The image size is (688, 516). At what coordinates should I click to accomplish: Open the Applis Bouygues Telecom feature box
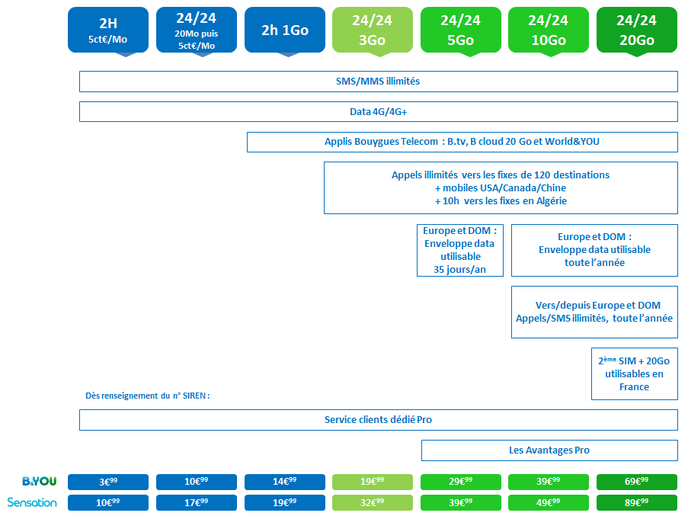462,142
